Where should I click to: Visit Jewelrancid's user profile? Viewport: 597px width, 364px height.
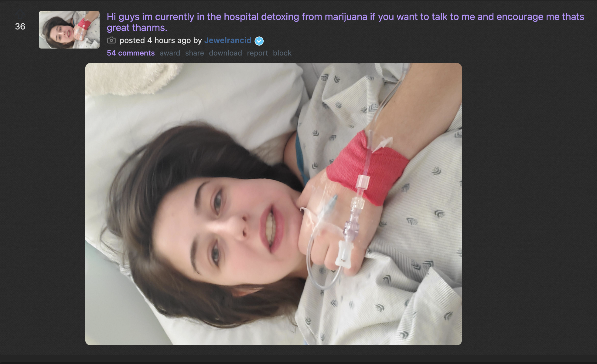click(228, 40)
